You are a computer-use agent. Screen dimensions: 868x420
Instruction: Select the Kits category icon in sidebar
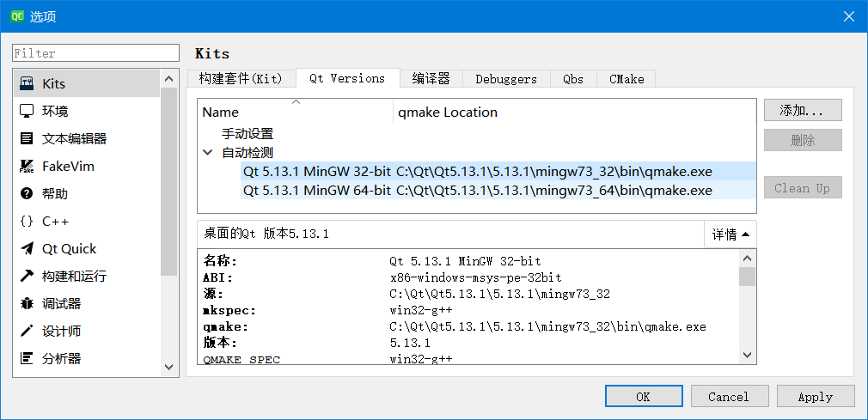pyautogui.click(x=27, y=83)
